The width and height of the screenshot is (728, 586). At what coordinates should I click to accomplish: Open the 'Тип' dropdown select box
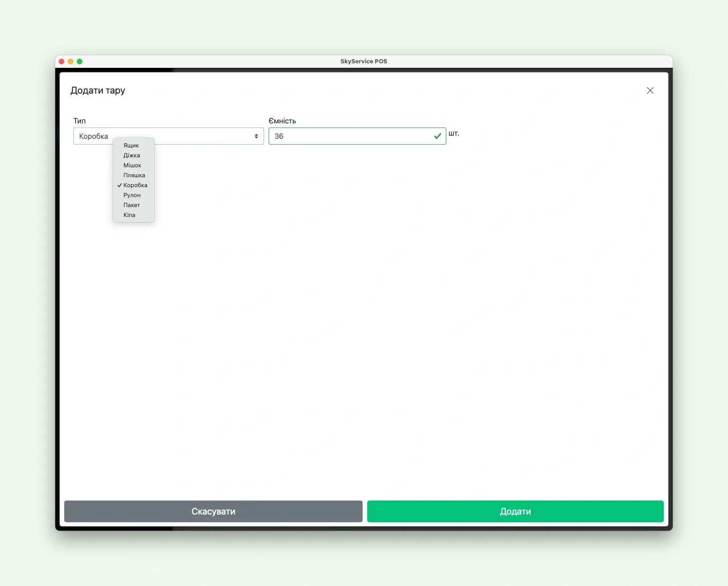click(168, 136)
